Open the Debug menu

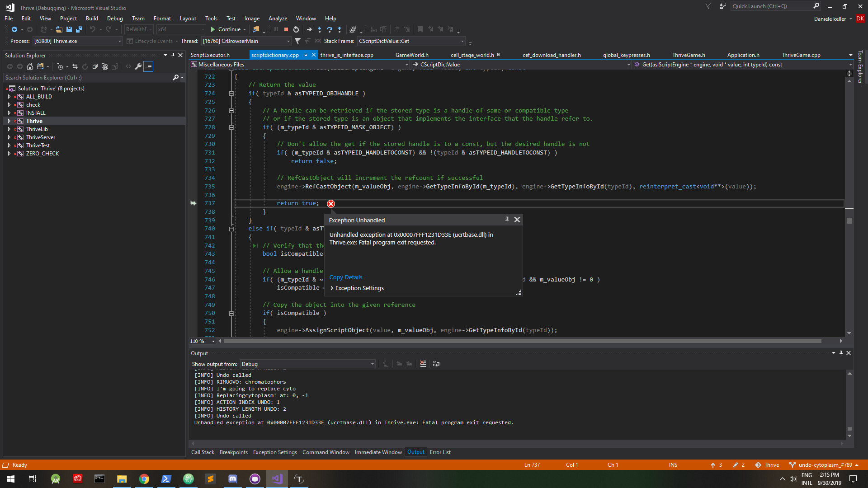(115, 19)
